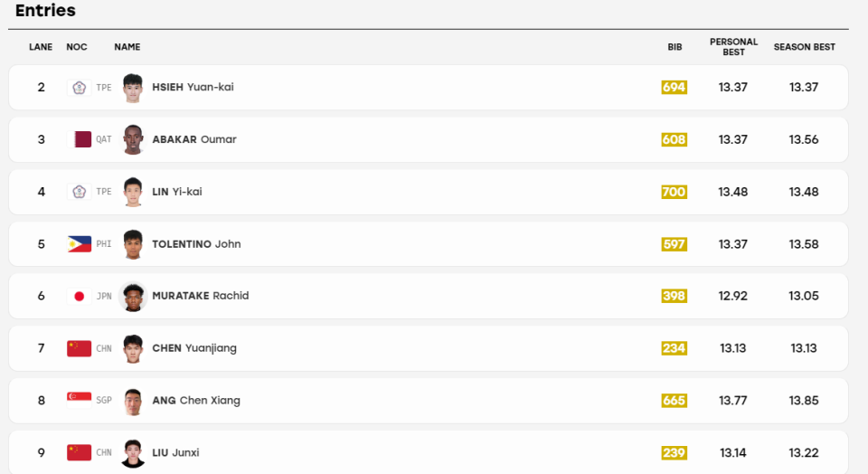Click the Entries section heading

[x=45, y=10]
